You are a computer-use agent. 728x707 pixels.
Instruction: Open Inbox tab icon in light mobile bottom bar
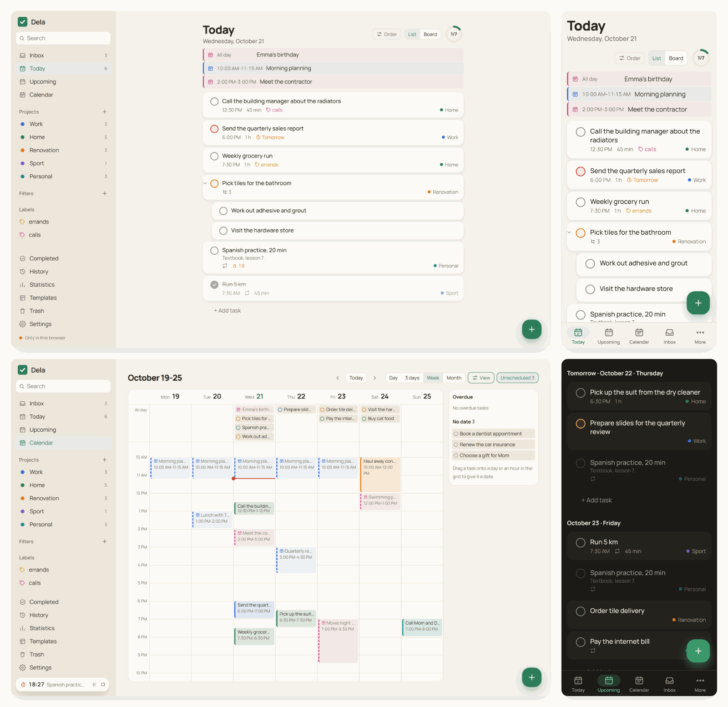(669, 337)
